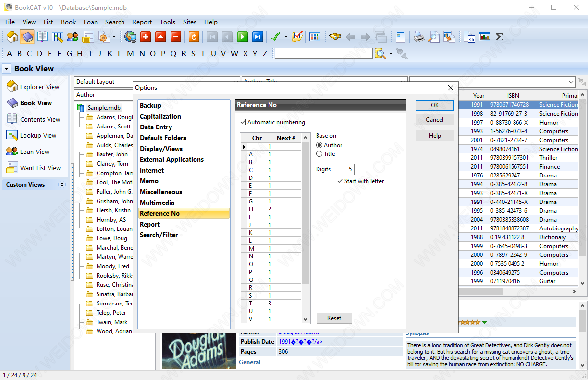The width and height of the screenshot is (588, 380).
Task: Open the Author grouping dropdown
Action: [104, 95]
